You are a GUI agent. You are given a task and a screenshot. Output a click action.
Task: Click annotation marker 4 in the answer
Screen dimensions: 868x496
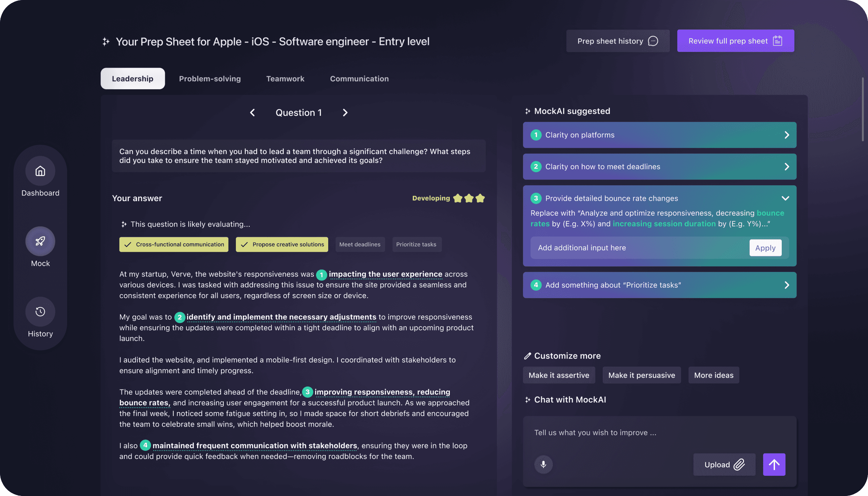point(145,445)
